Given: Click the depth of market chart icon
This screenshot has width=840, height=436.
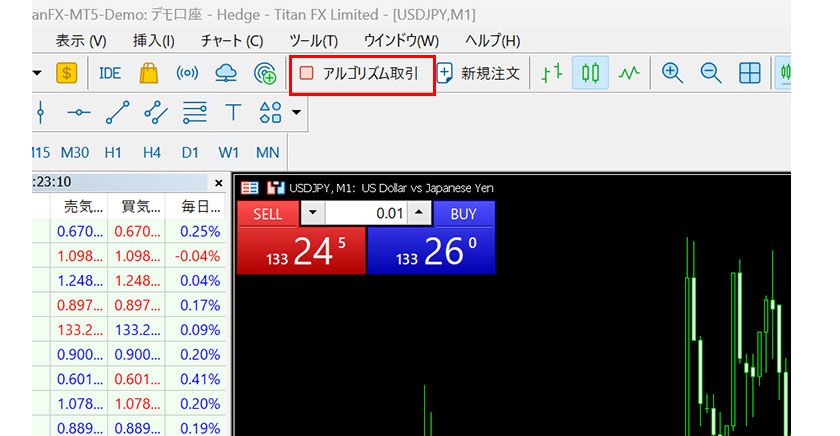Looking at the screenshot, I should click(x=275, y=187).
